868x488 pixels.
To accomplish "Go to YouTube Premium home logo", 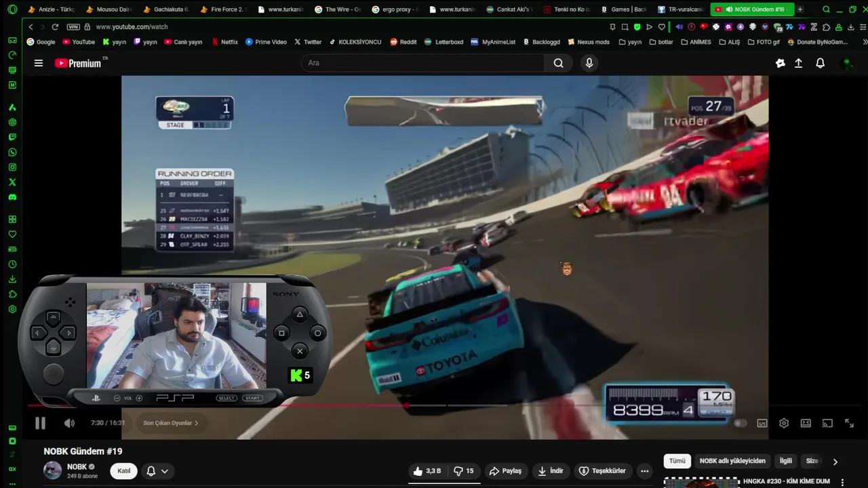I will pos(78,63).
